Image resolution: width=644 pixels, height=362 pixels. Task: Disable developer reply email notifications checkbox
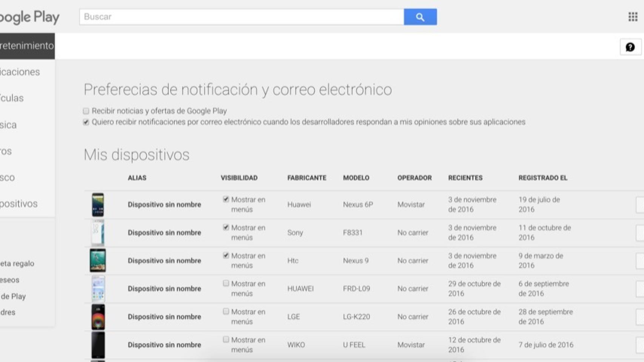(x=86, y=122)
